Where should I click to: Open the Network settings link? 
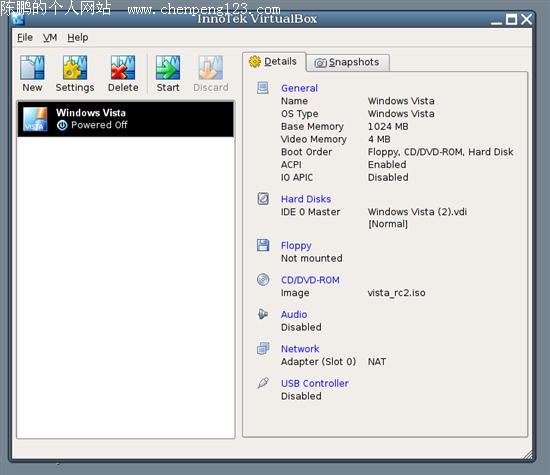[300, 349]
